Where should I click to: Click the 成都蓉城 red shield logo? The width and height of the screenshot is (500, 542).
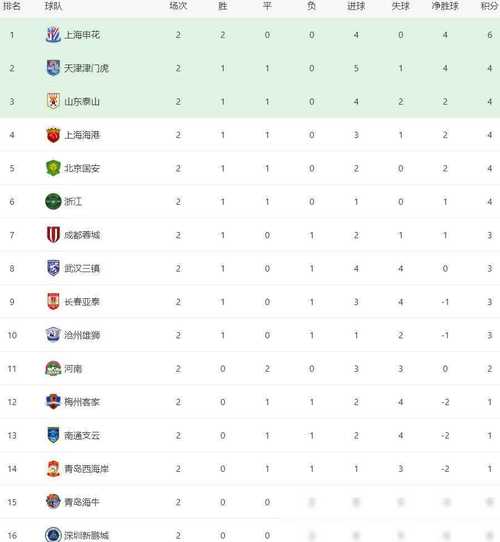pos(53,235)
